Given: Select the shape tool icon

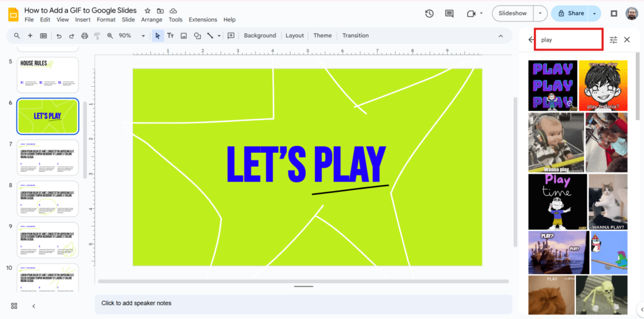Looking at the screenshot, I should coord(197,36).
